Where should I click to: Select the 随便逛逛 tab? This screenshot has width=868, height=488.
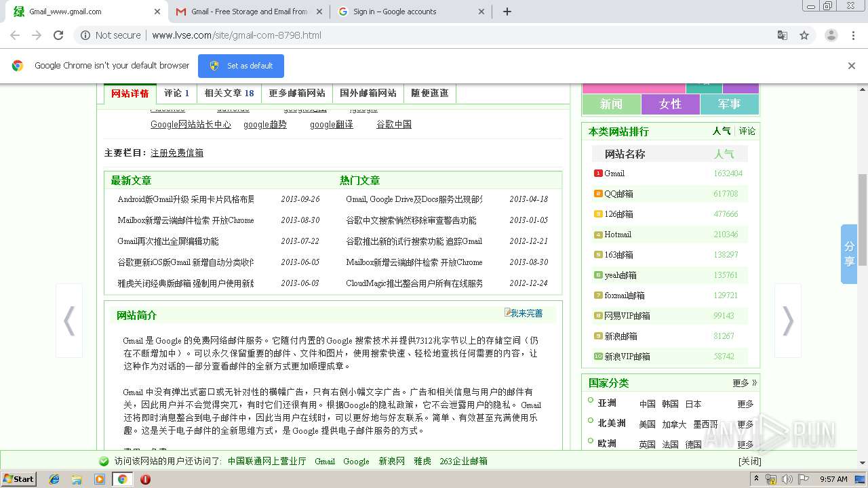tap(429, 94)
